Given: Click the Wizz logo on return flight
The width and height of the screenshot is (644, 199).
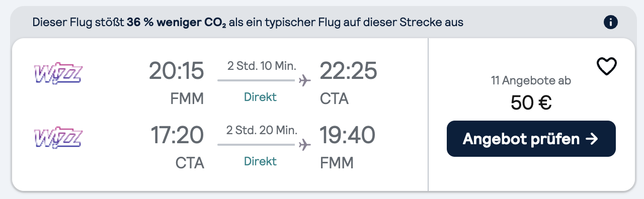Looking at the screenshot, I should tap(57, 137).
